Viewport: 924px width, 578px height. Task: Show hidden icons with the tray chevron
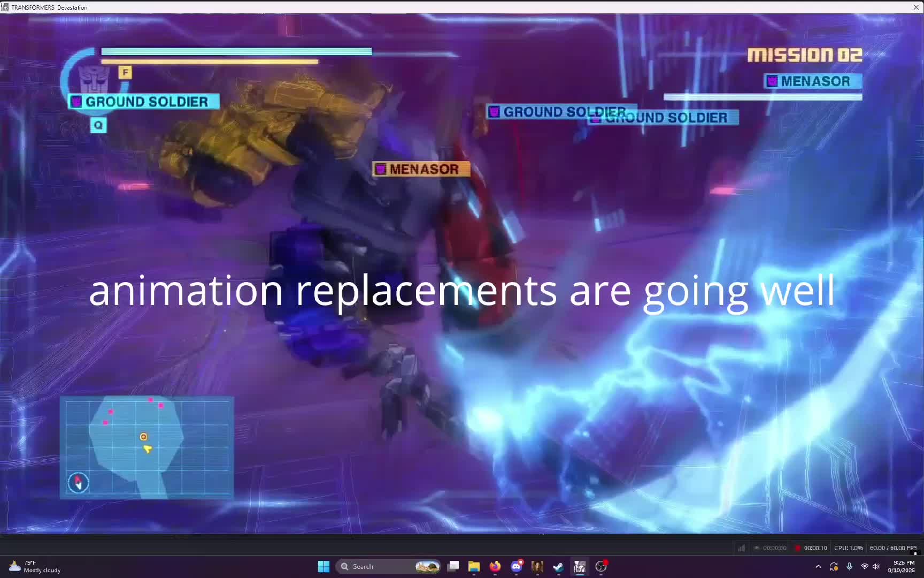tap(818, 566)
